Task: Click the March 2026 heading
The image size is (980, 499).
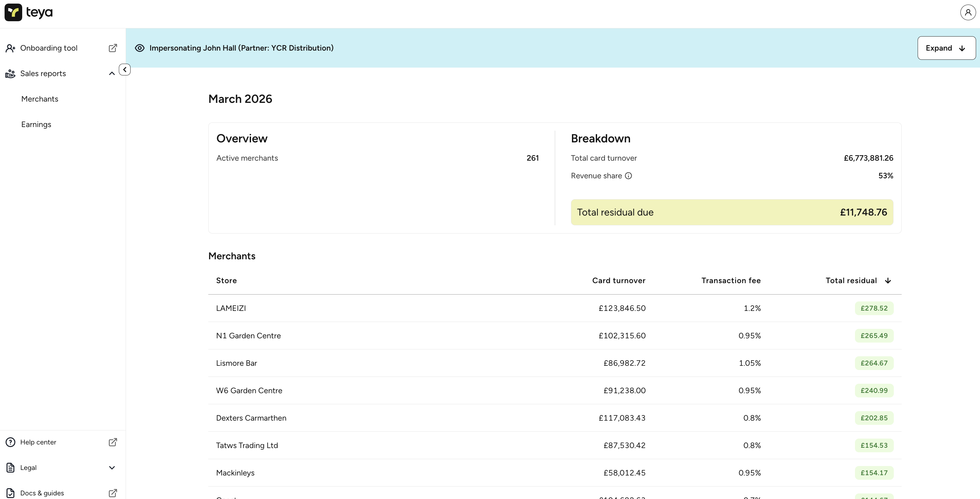Action: click(240, 99)
